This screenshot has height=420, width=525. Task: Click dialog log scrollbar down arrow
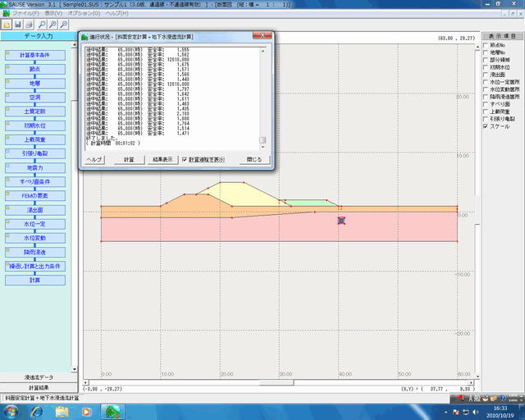pos(262,147)
